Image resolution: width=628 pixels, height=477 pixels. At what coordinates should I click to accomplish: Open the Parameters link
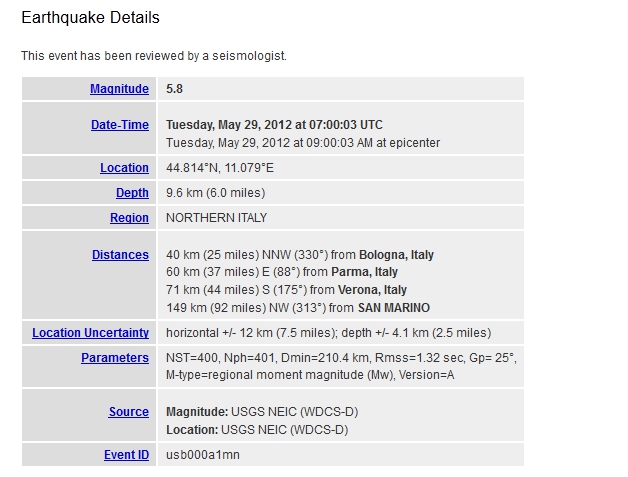(114, 358)
